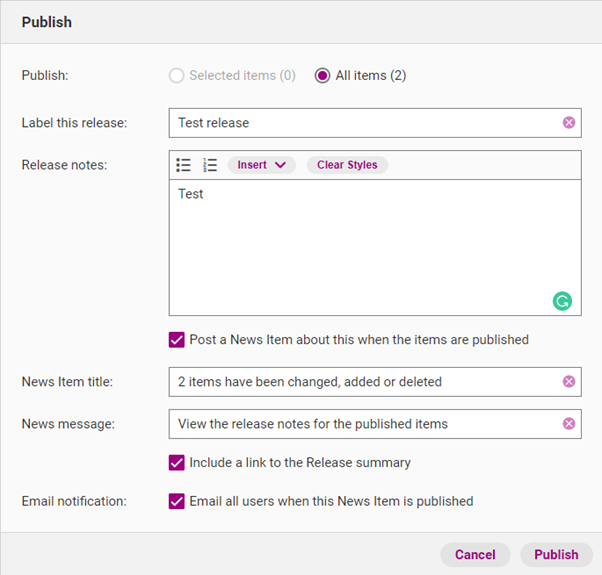602x575 pixels.
Task: Toggle Include a link to Release summary
Action: (177, 462)
